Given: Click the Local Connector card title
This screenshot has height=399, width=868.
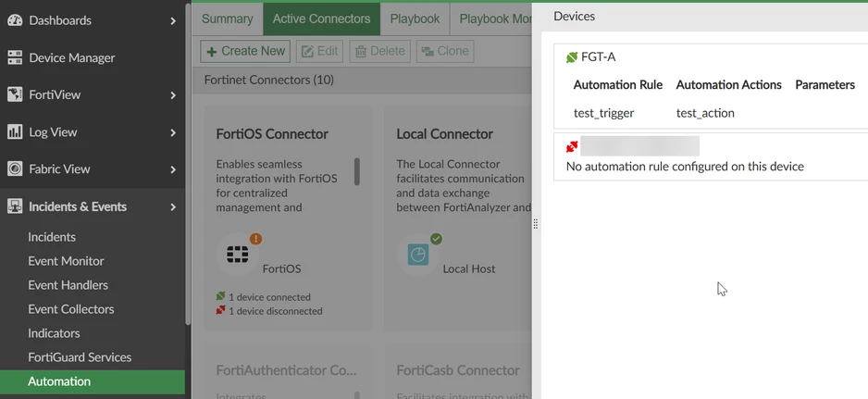Looking at the screenshot, I should pyautogui.click(x=444, y=134).
